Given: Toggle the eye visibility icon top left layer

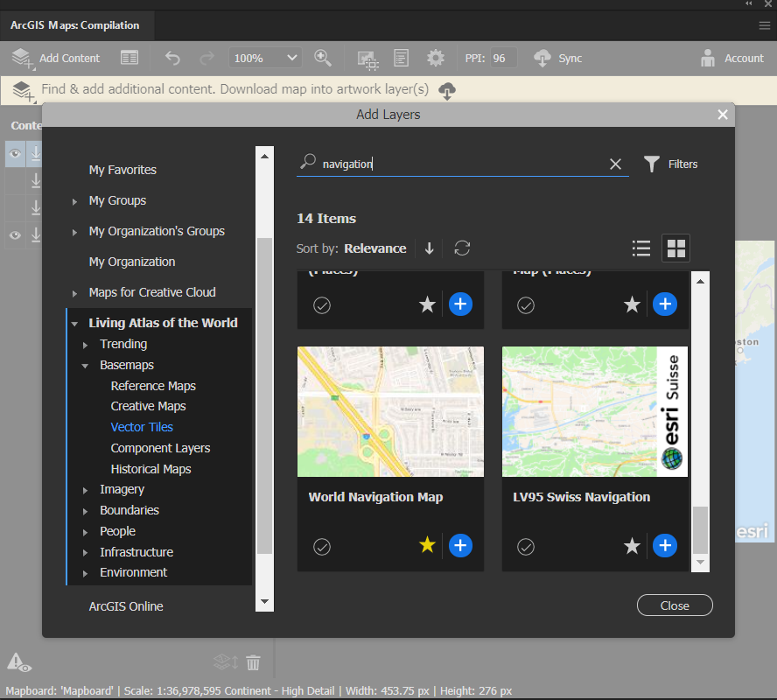Looking at the screenshot, I should 14,153.
